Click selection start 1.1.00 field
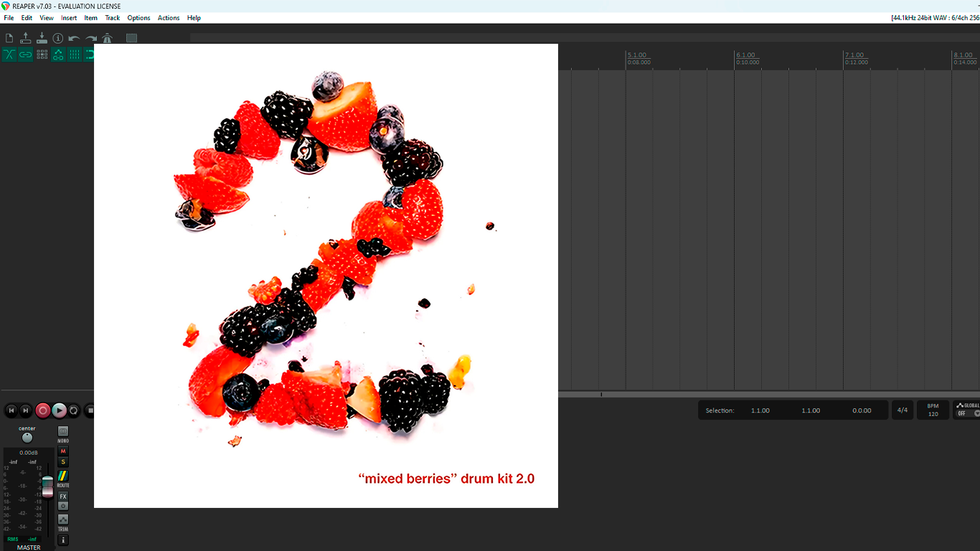 tap(760, 410)
